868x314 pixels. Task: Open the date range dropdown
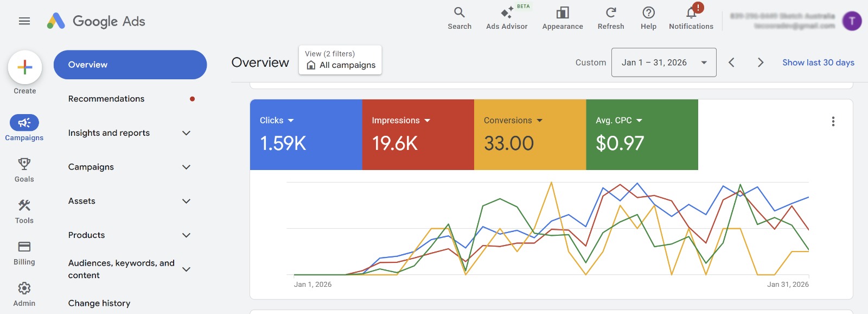click(663, 62)
